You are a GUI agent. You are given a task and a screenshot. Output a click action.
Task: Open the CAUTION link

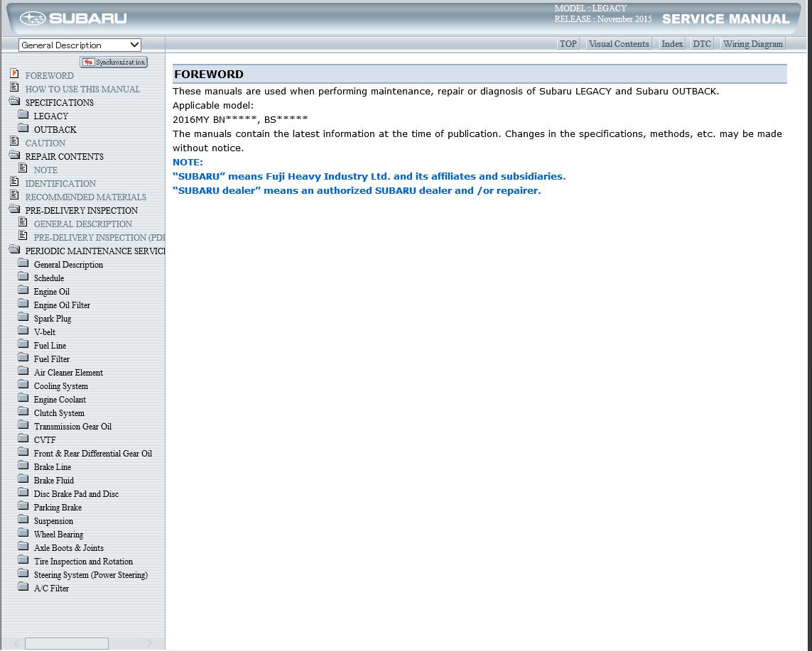(x=45, y=143)
